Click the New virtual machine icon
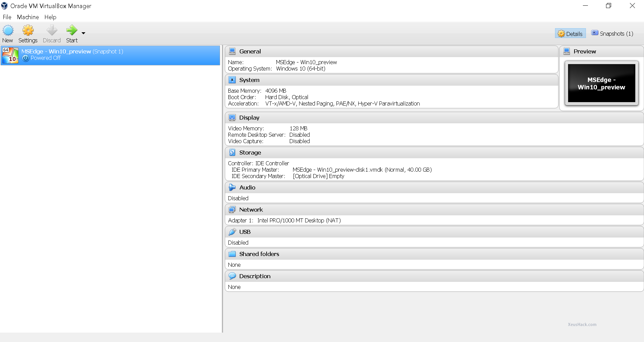 point(8,30)
